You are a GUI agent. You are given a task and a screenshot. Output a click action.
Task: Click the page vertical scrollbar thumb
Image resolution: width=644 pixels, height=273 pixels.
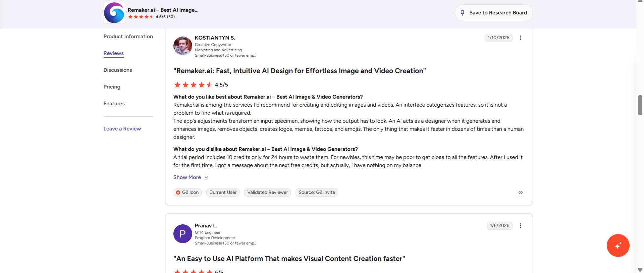coord(640,105)
